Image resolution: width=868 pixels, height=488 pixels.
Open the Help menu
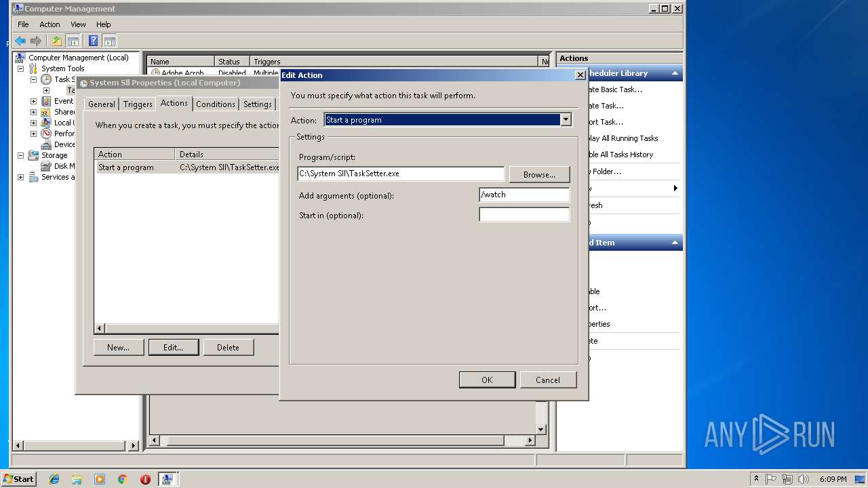[x=103, y=24]
